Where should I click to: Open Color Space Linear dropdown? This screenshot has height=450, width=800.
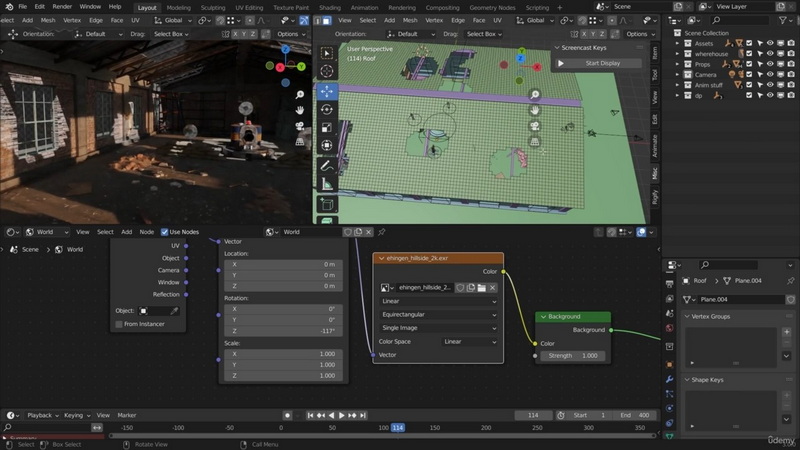point(469,342)
